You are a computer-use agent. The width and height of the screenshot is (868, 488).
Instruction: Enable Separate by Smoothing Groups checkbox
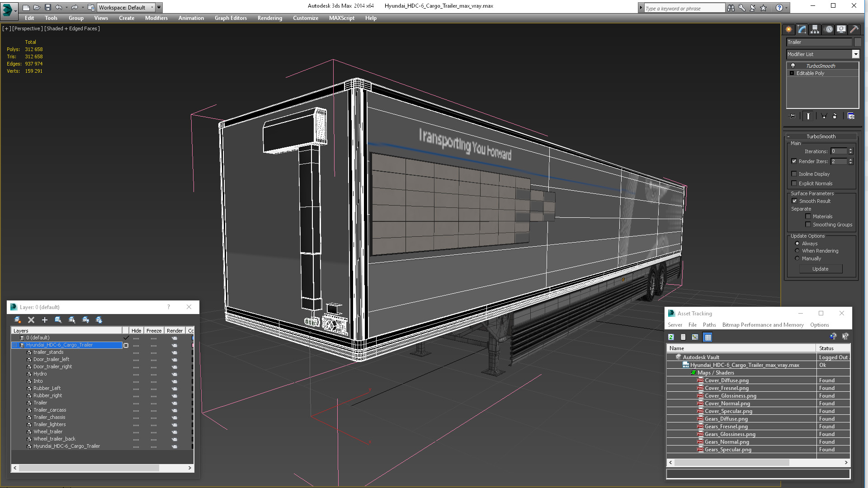pos(808,225)
